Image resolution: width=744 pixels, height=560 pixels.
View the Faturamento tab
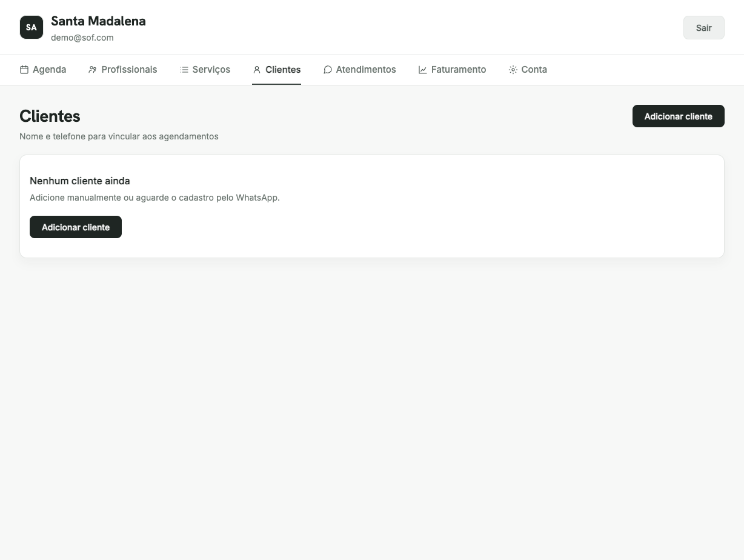coord(453,70)
